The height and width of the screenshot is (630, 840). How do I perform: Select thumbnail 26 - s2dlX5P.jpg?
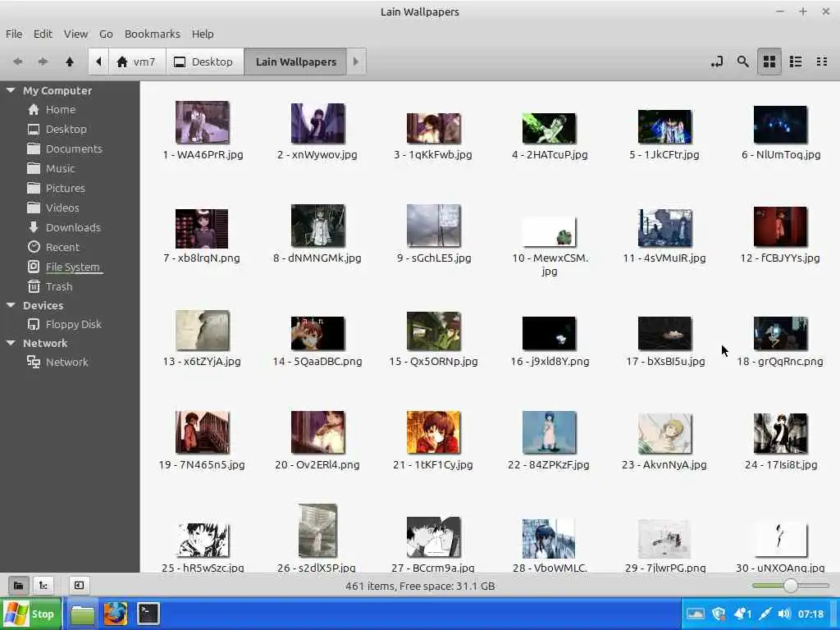[x=317, y=531]
